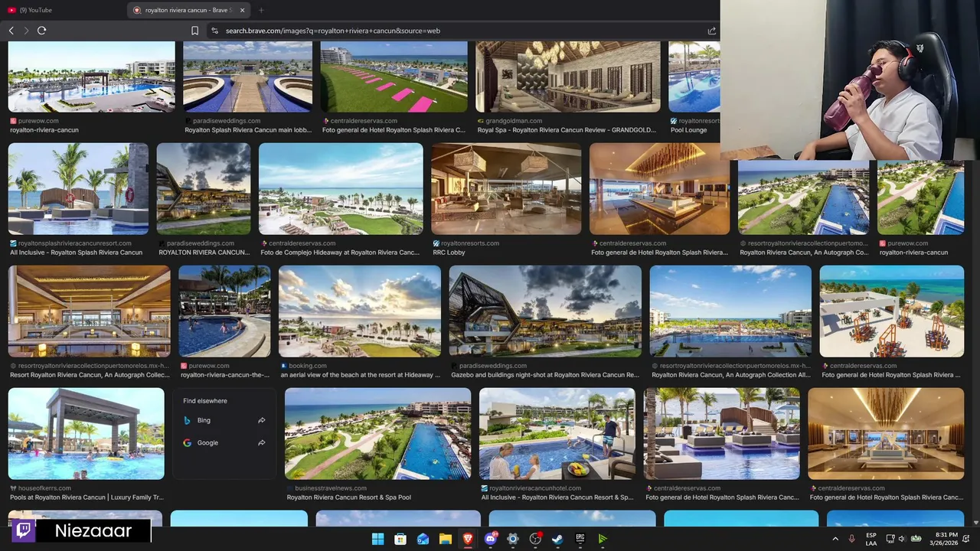Open File Explorer from the taskbar

tap(445, 539)
